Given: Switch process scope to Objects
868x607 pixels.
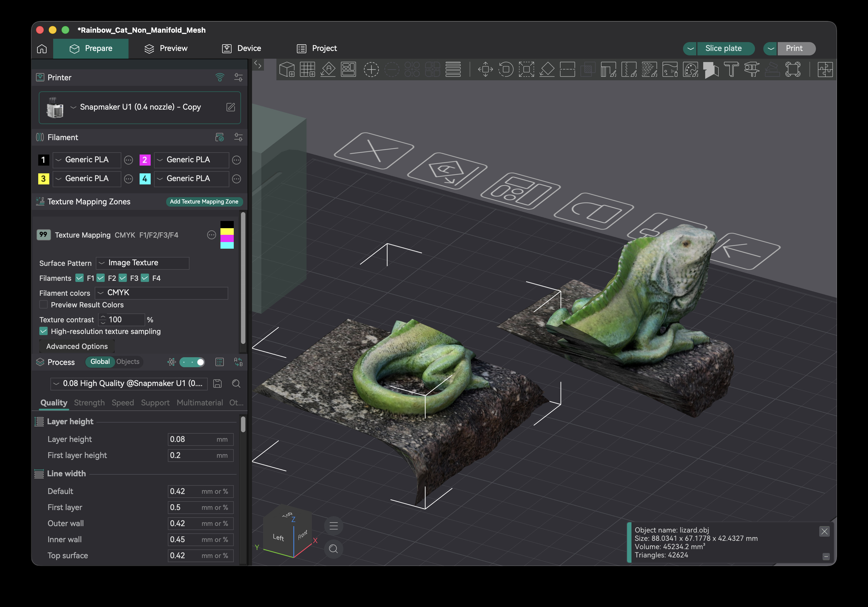Looking at the screenshot, I should 128,362.
